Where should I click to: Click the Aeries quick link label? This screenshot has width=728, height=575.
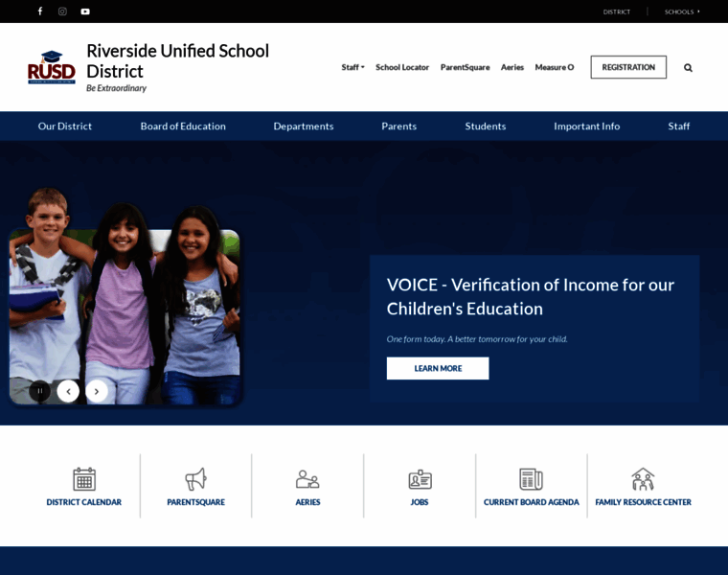[x=307, y=502]
